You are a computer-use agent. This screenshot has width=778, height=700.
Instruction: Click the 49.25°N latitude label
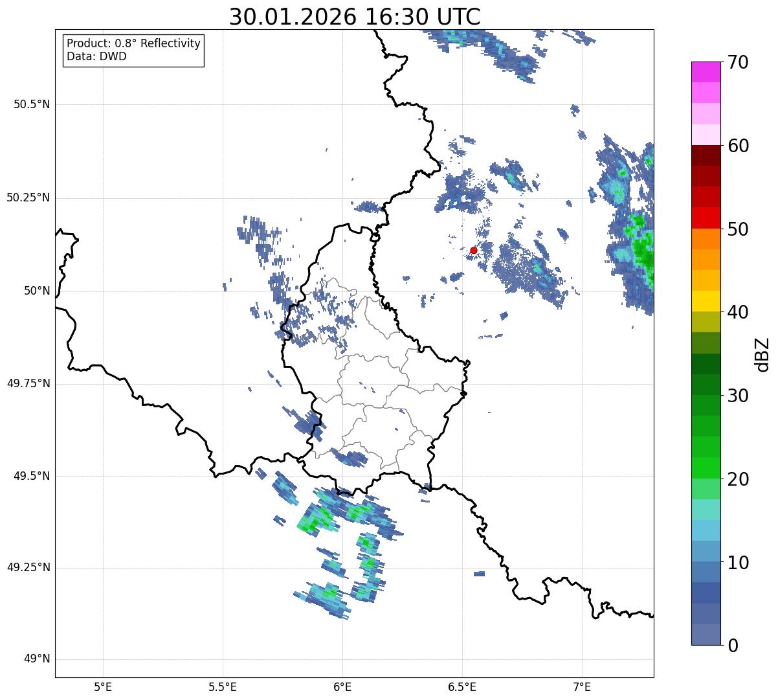(x=28, y=567)
